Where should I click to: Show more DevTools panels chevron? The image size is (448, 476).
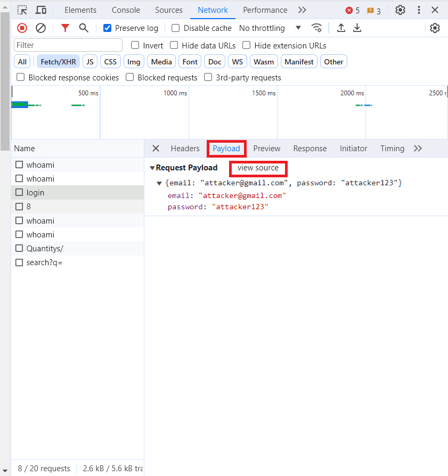[x=302, y=10]
